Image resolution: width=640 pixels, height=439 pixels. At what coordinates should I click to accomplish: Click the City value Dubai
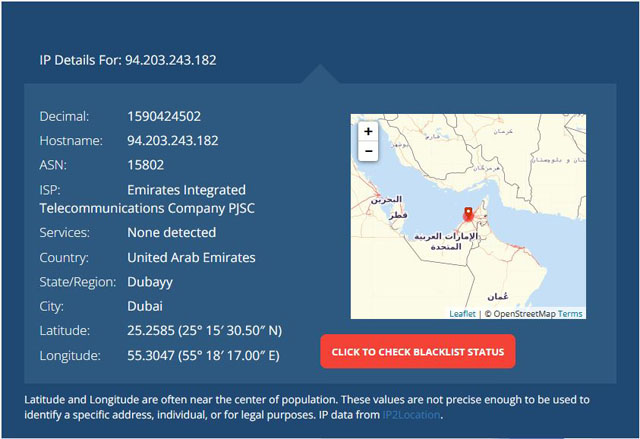coord(145,306)
